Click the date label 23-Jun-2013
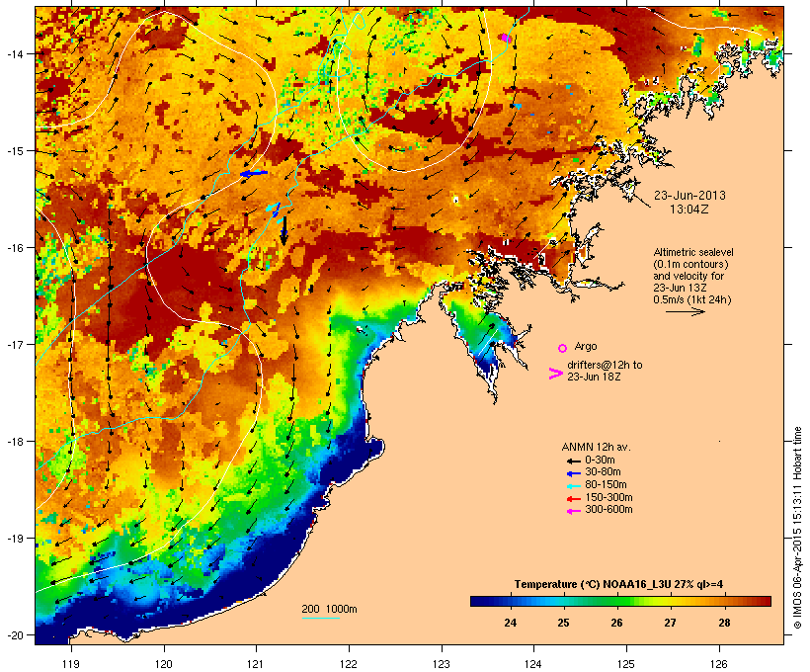The image size is (810, 672). point(689,196)
